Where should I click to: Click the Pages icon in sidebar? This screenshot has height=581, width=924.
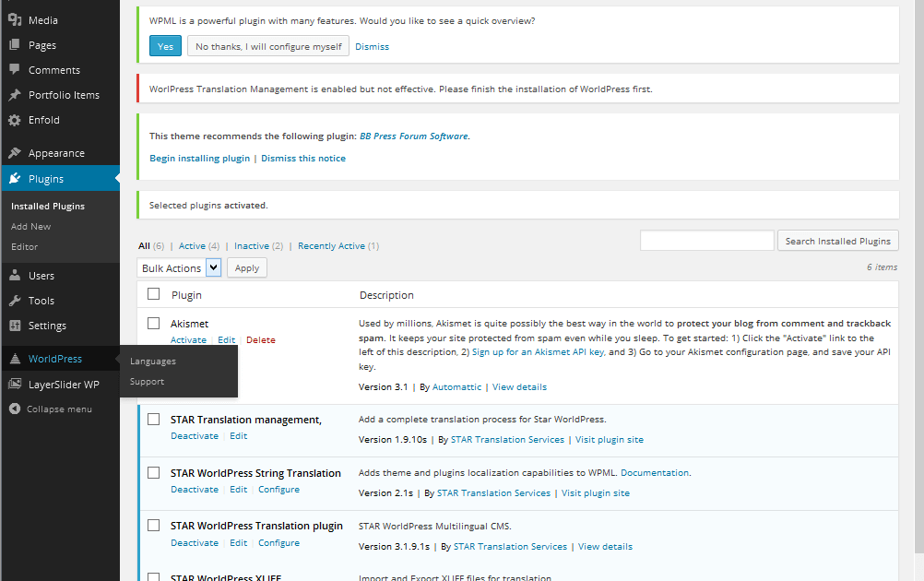click(15, 45)
